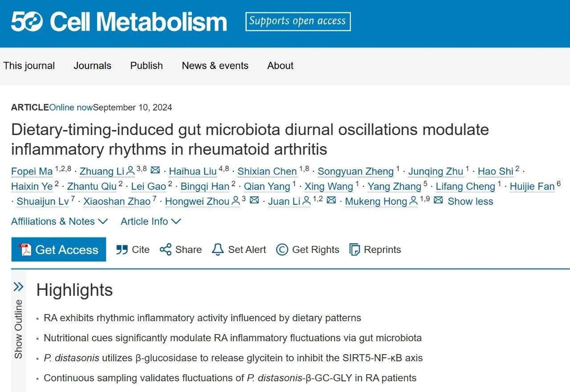The width and height of the screenshot is (570, 392).
Task: Open author link Xiaoshan Zhao
Action: click(x=117, y=201)
